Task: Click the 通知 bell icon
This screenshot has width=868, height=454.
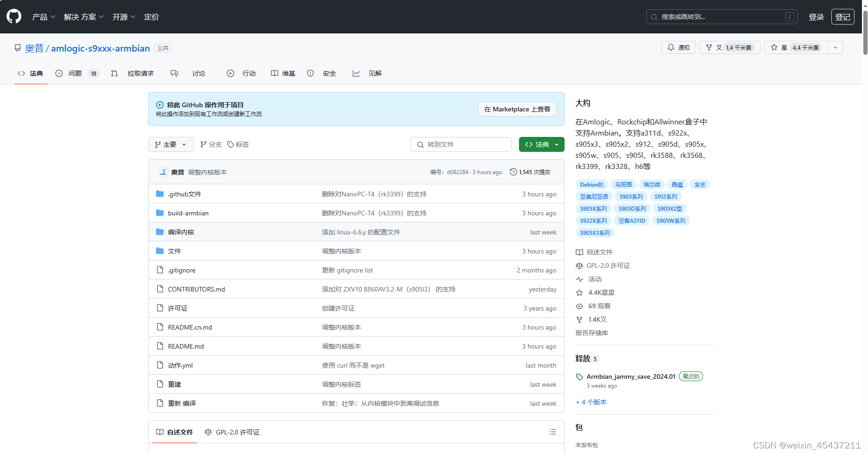Action: coord(671,47)
